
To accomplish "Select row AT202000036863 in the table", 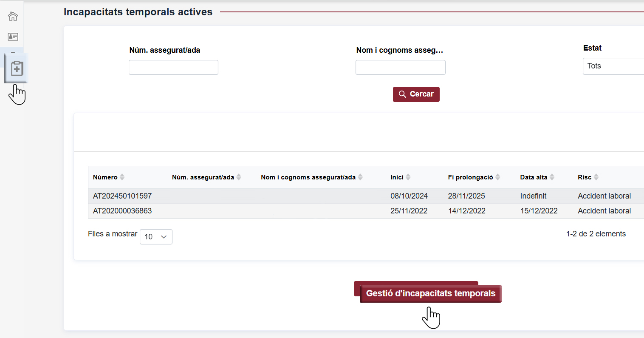I will pyautogui.click(x=122, y=211).
